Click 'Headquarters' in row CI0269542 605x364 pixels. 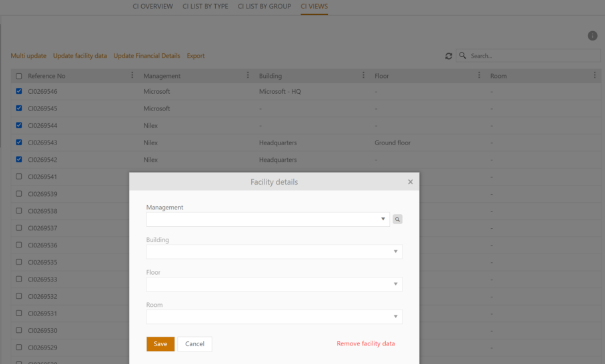(278, 159)
